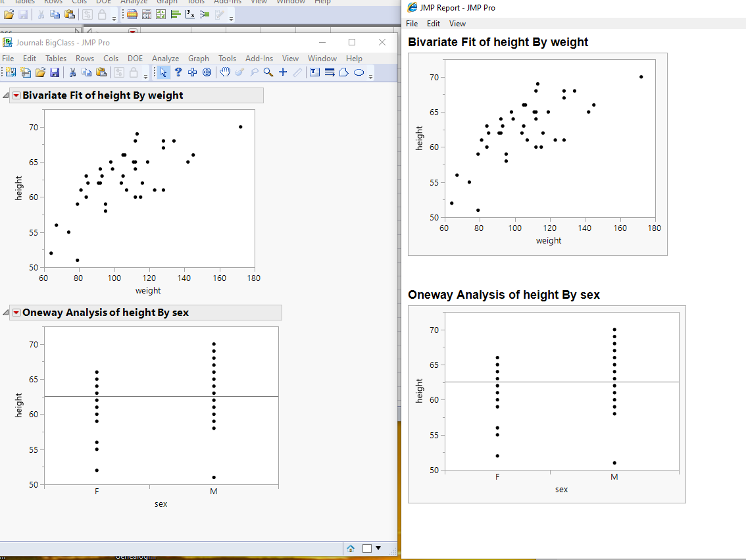Click the Save icon in the journal toolbar
746x560 pixels.
tap(55, 72)
